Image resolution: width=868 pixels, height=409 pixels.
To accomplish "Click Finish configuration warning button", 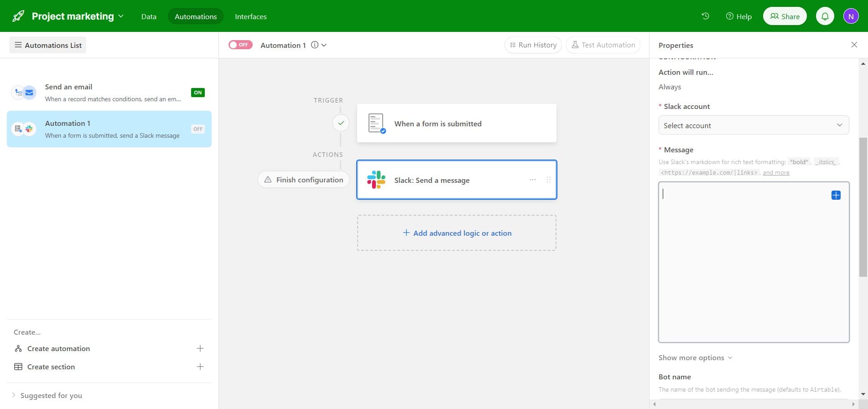I will 304,180.
